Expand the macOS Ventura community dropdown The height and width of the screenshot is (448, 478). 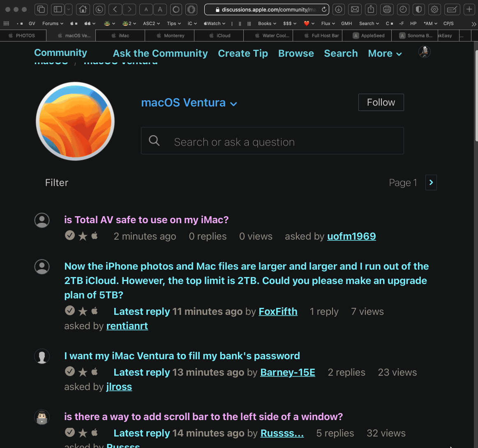189,103
